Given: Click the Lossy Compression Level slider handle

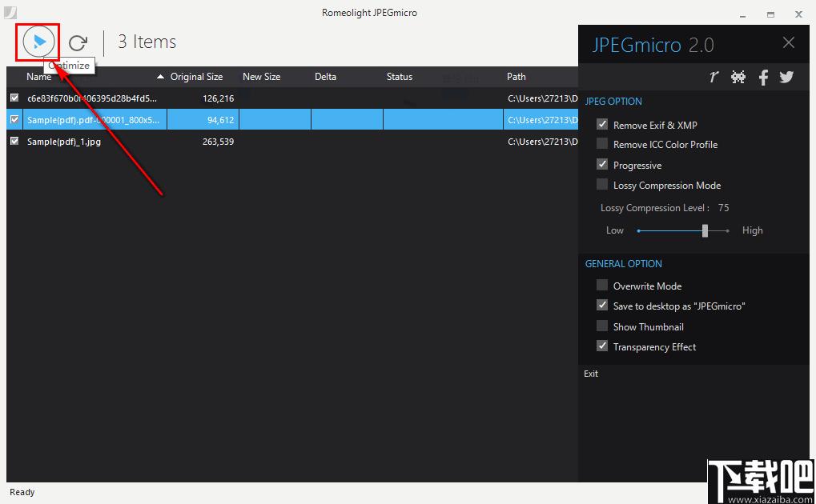Looking at the screenshot, I should [x=705, y=230].
